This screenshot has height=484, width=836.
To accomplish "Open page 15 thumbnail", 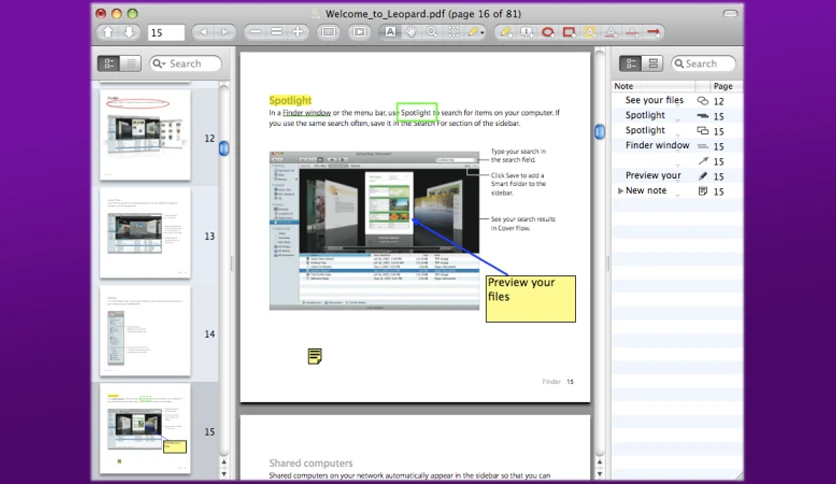I will tap(145, 429).
